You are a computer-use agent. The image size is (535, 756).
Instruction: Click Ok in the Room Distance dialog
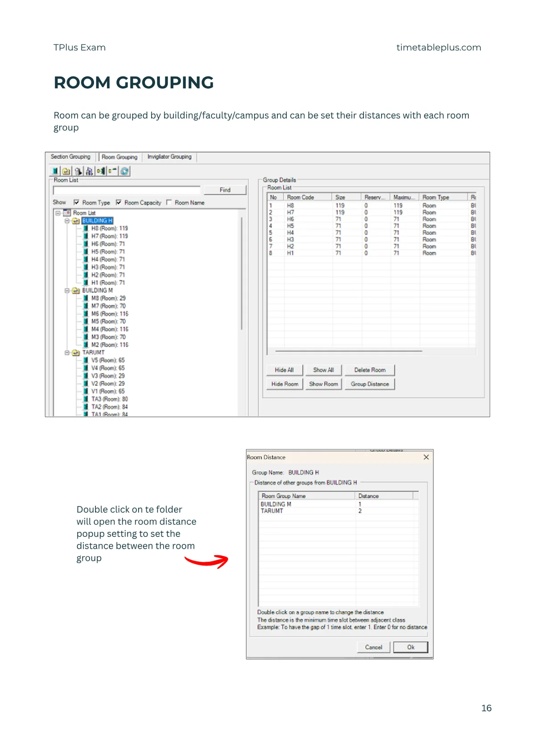(411, 647)
